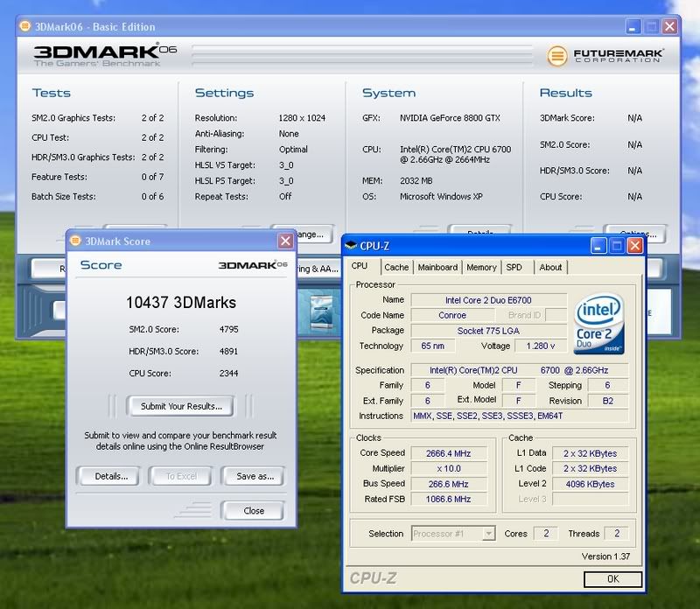
Task: Click the Multiplier value x 10.0
Action: (x=449, y=468)
